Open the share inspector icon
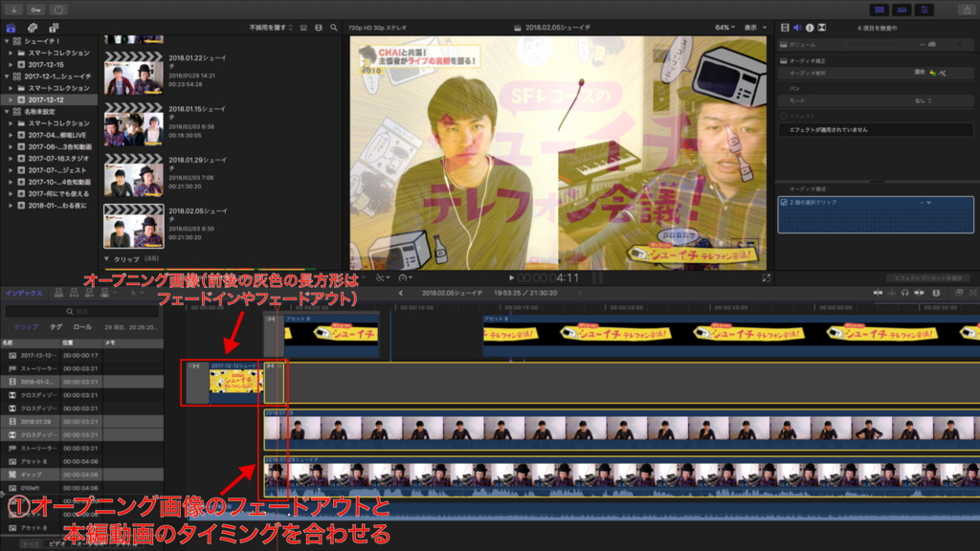The width and height of the screenshot is (980, 551). pos(822,28)
